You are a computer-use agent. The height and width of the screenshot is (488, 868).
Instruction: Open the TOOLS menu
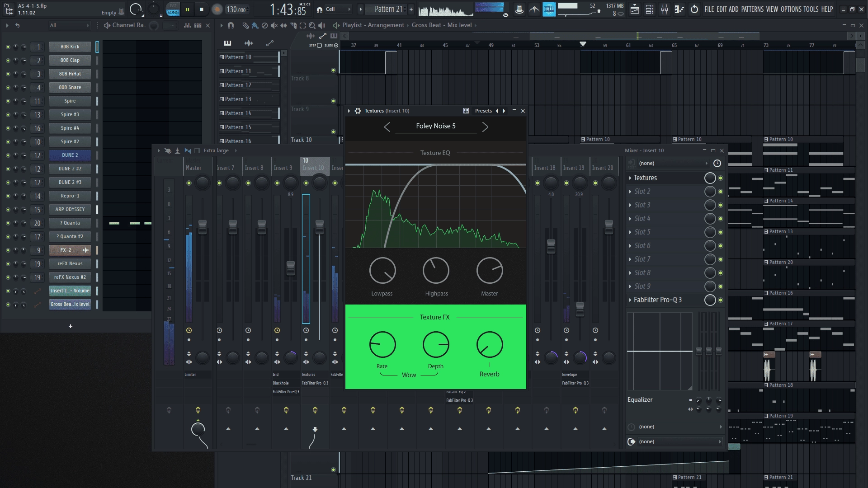click(811, 9)
